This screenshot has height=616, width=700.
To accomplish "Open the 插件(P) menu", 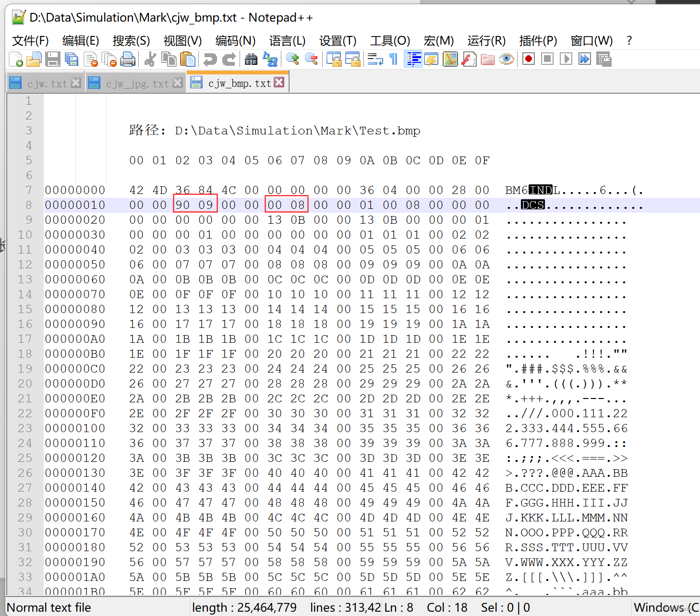I will pos(538,41).
